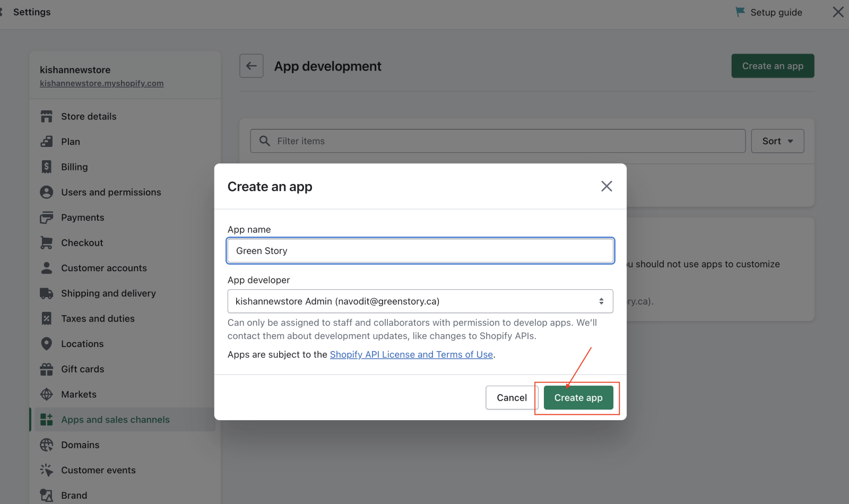The height and width of the screenshot is (504, 849).
Task: Click the Markets globe icon
Action: tap(47, 394)
